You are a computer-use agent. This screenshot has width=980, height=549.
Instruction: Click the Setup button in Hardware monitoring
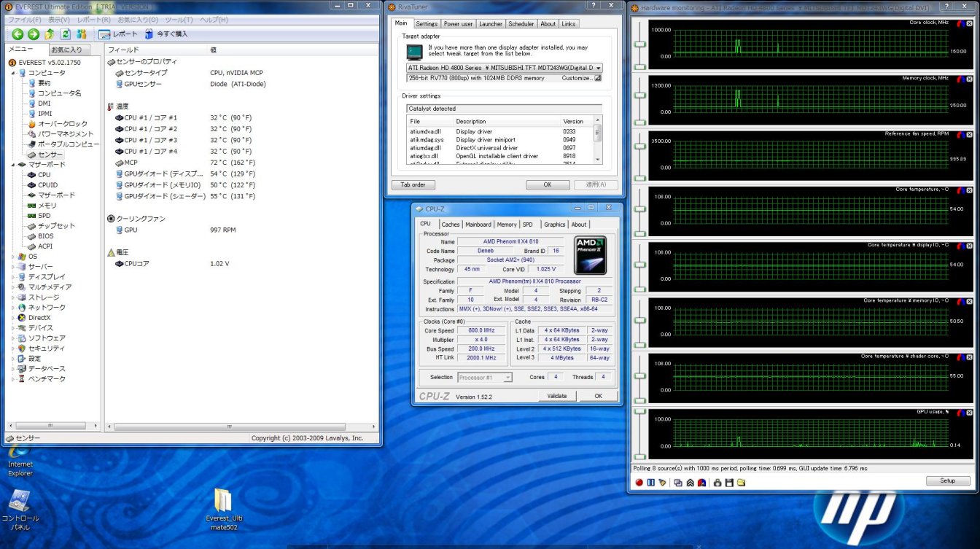point(947,481)
